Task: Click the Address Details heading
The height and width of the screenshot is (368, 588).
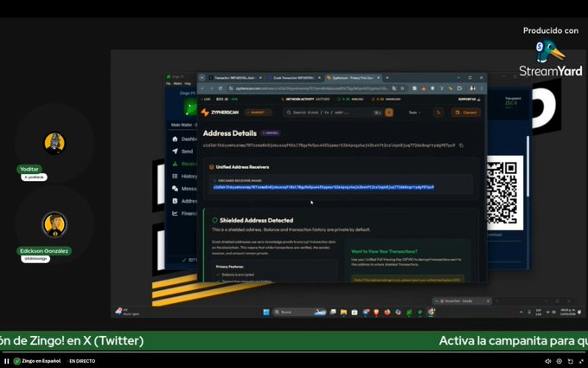Action: (230, 133)
